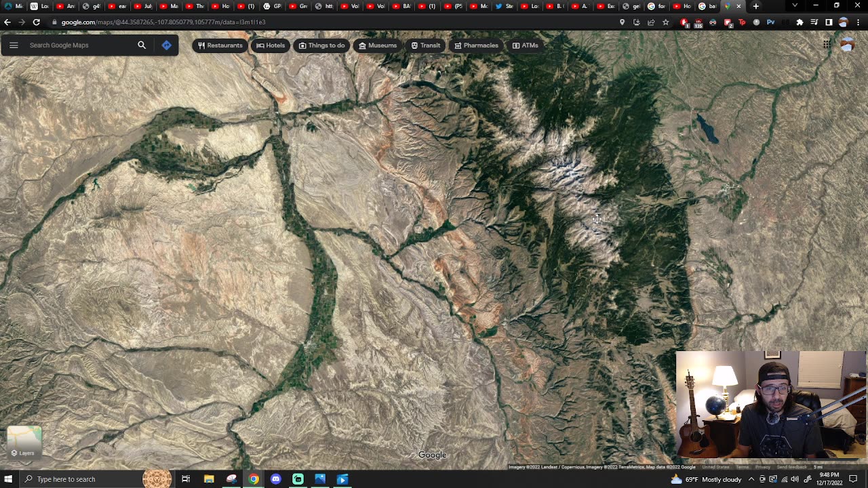The width and height of the screenshot is (868, 488).
Task: Switch to the 'gel' tab
Action: pyautogui.click(x=631, y=6)
